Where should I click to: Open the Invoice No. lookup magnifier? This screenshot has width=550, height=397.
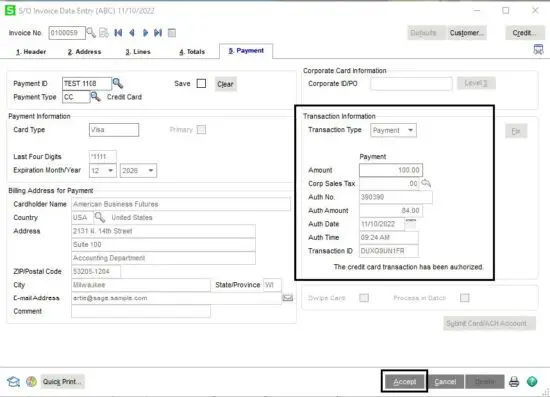(x=91, y=33)
